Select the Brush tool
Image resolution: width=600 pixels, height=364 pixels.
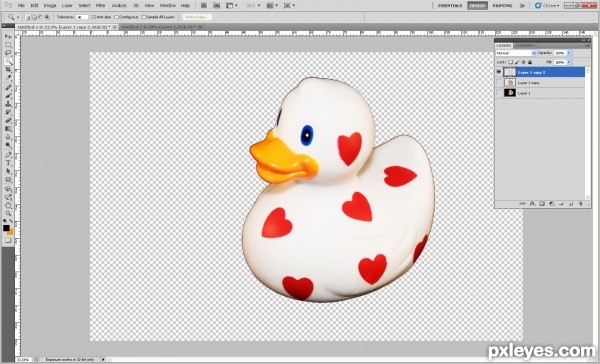[8, 96]
